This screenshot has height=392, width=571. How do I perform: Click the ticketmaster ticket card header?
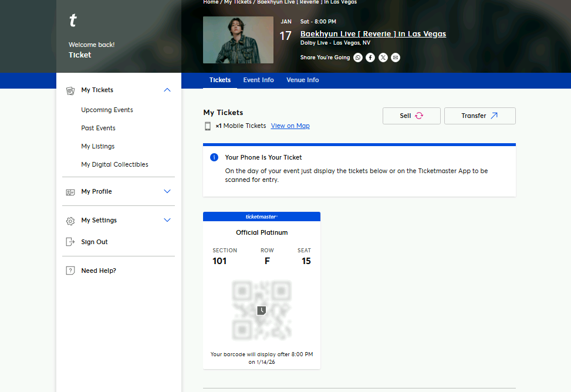[x=262, y=217]
